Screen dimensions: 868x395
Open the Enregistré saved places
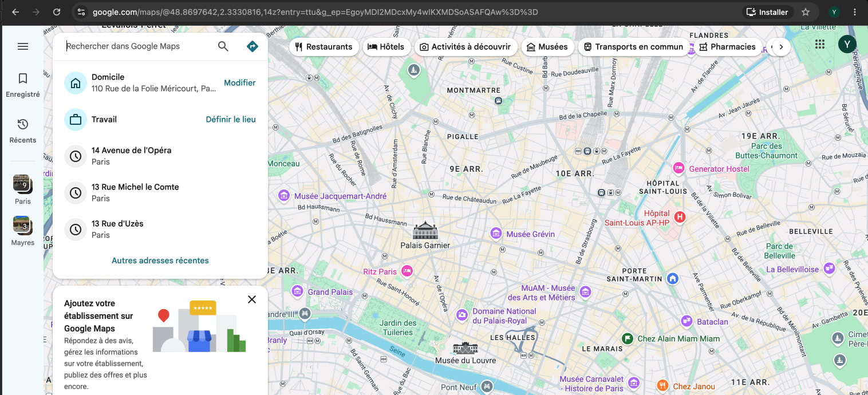tap(23, 85)
